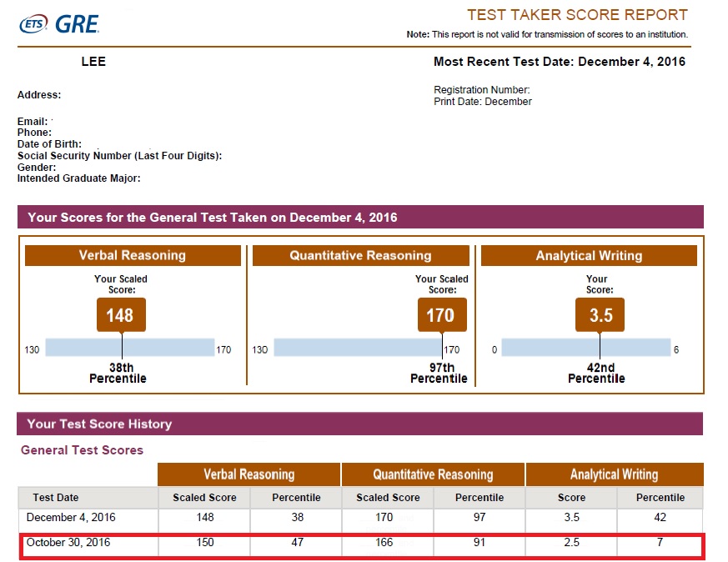Click 'Scaled Score' header under Verbal Reasoning
This screenshot has width=728, height=562.
[205, 498]
